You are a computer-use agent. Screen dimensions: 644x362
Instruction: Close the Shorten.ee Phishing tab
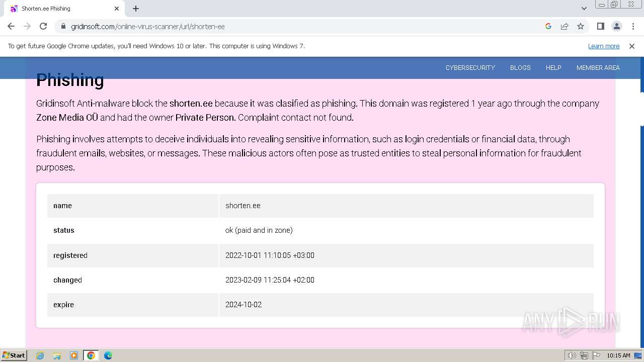(117, 9)
